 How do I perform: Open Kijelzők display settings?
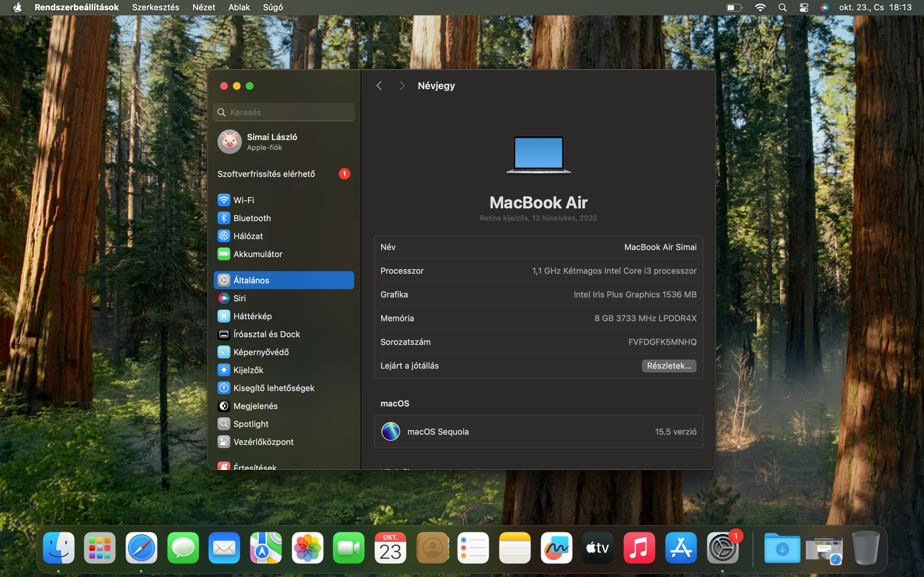point(248,370)
